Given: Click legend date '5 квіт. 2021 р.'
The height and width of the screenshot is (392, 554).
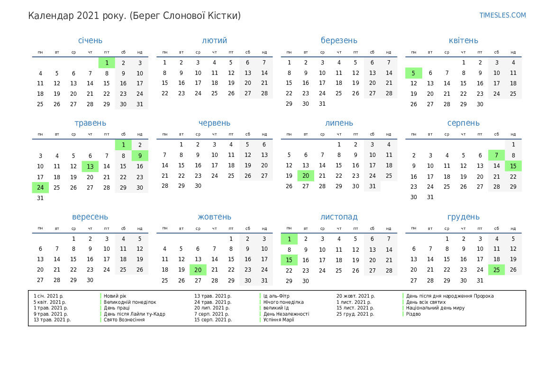Looking at the screenshot, I should [x=50, y=302].
